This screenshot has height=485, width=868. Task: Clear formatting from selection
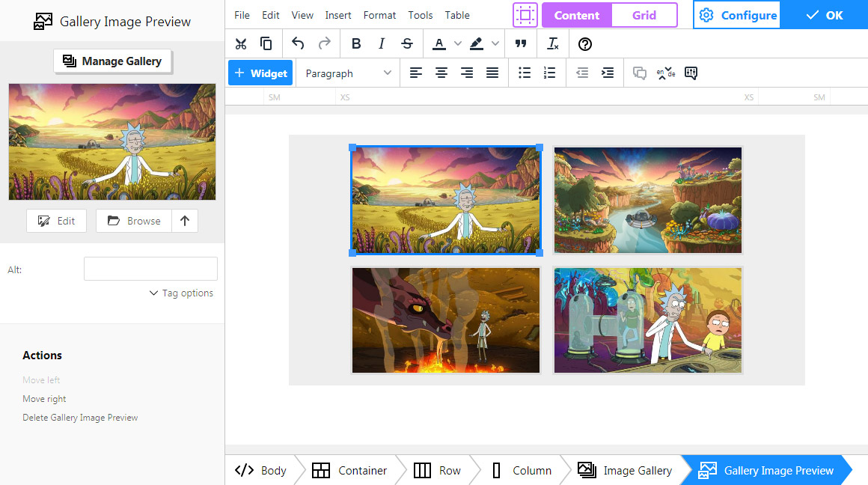click(552, 43)
